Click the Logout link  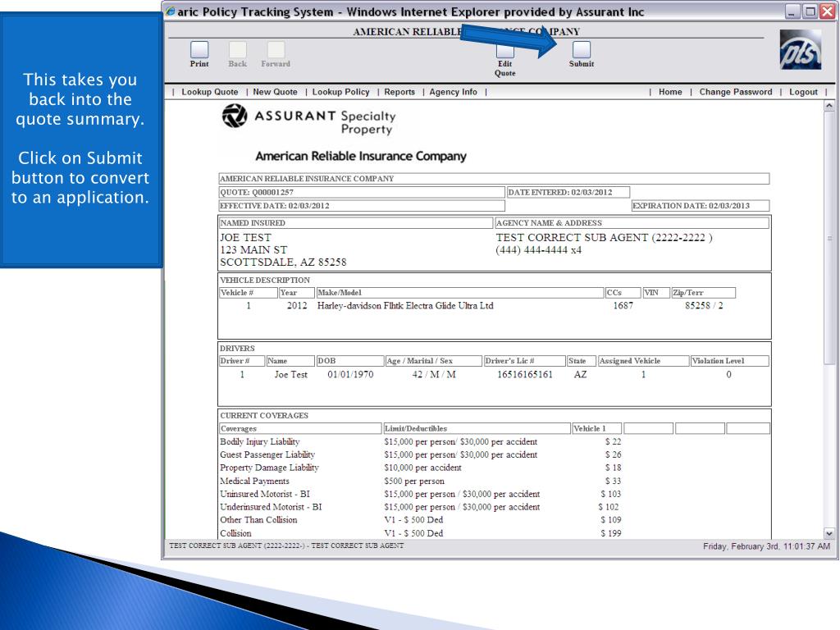803,92
